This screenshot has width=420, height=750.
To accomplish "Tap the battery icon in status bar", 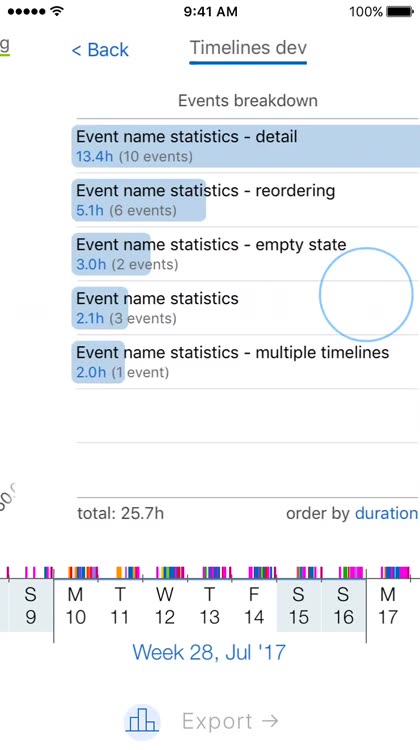I will [x=400, y=11].
